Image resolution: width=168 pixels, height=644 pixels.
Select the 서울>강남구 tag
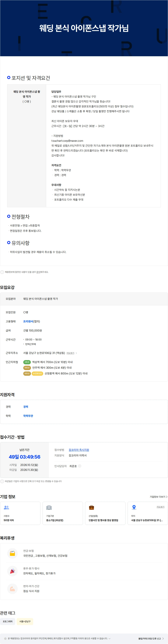[25, 622]
